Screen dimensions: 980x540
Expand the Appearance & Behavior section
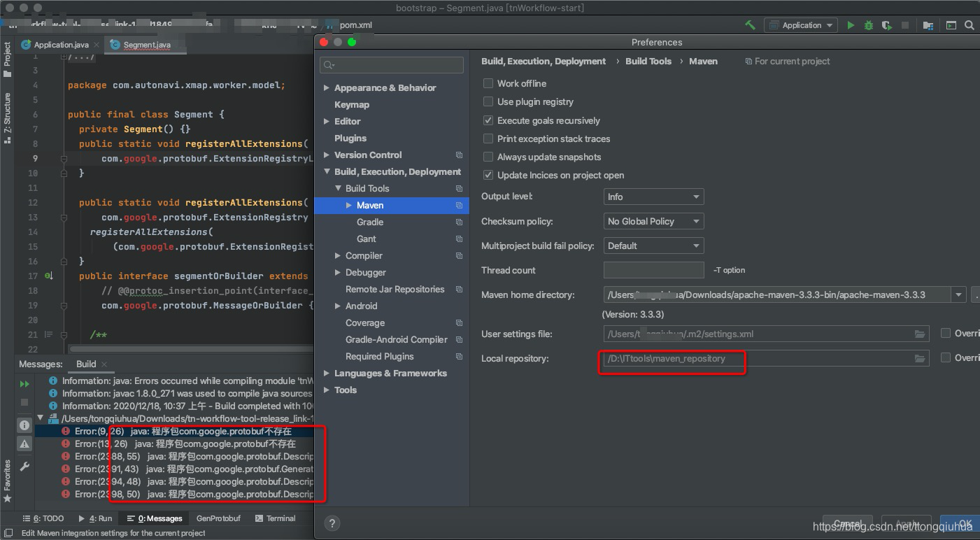[x=326, y=87]
